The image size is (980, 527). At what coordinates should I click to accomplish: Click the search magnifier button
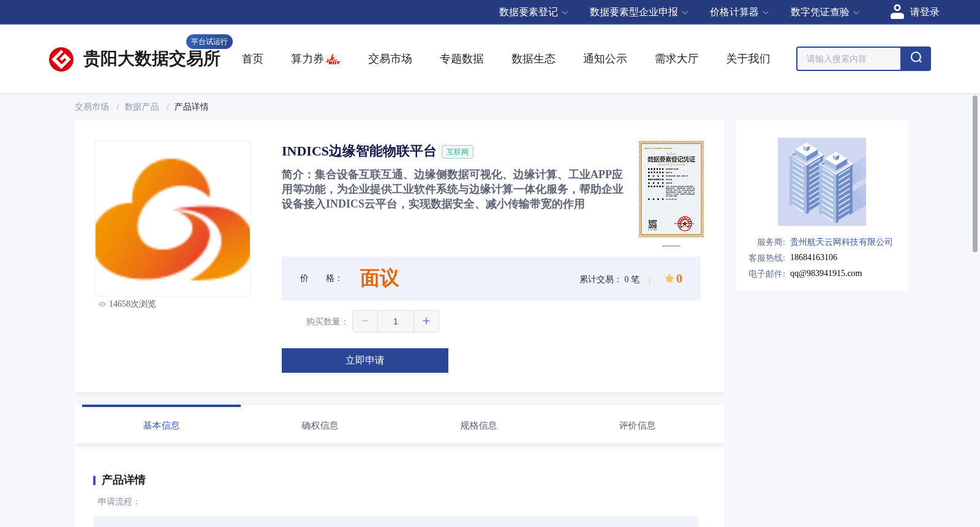coord(916,59)
